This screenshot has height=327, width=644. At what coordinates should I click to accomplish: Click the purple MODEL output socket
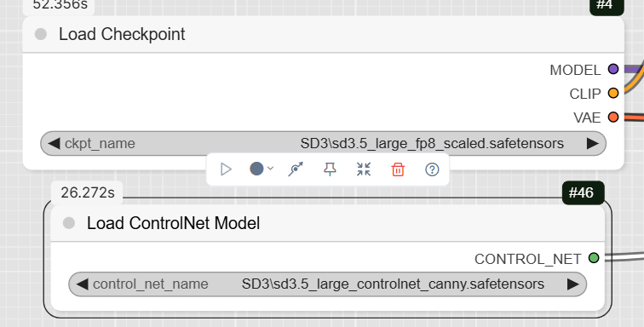click(x=613, y=69)
